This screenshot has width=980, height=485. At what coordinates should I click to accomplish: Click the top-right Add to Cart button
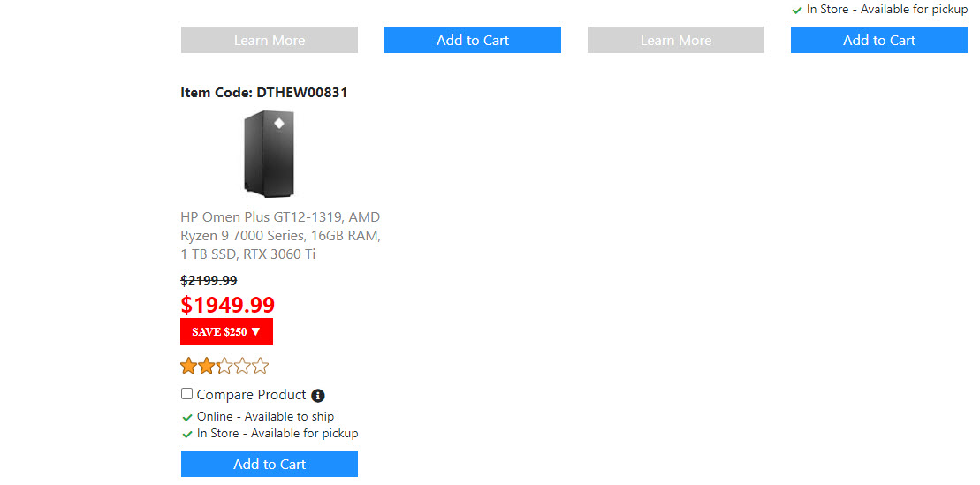pyautogui.click(x=879, y=40)
